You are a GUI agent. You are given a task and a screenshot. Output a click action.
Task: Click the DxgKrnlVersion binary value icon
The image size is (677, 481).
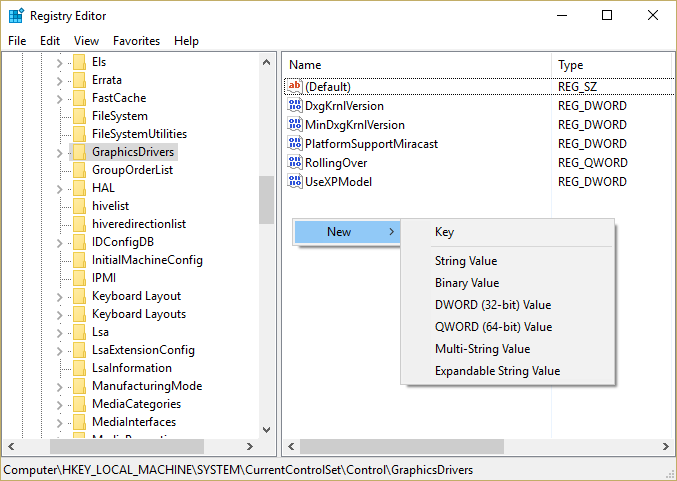pos(295,106)
